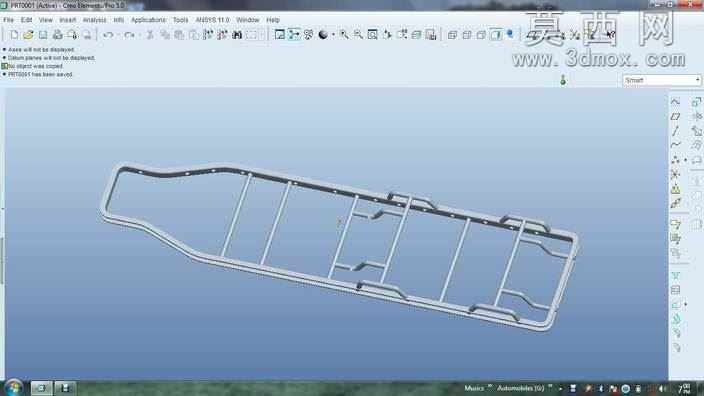This screenshot has width=704, height=396.
Task: Open Find tool with binoculars icon
Action: click(237, 35)
